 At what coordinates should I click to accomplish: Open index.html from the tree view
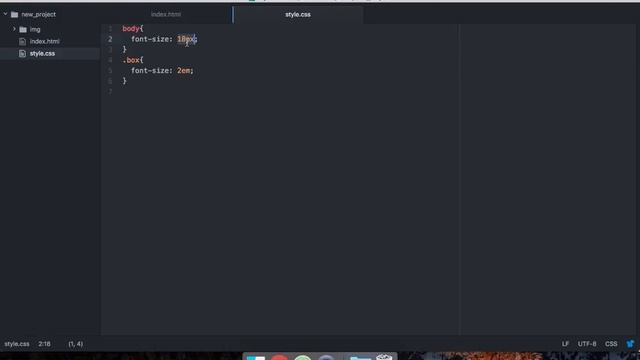click(44, 41)
